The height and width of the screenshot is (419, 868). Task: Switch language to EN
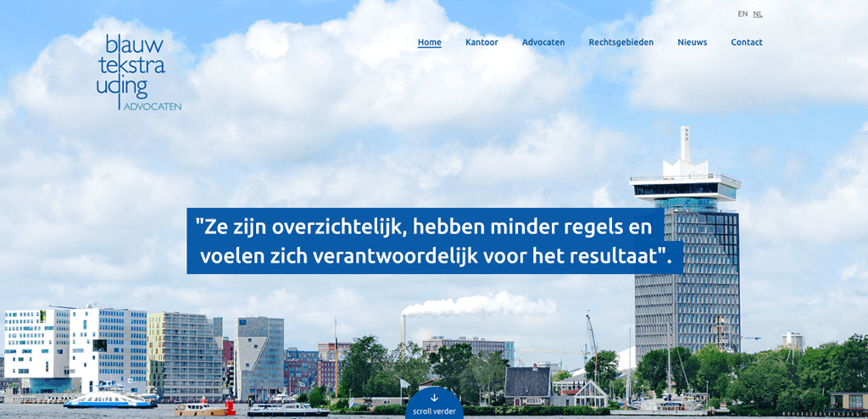pos(743,14)
